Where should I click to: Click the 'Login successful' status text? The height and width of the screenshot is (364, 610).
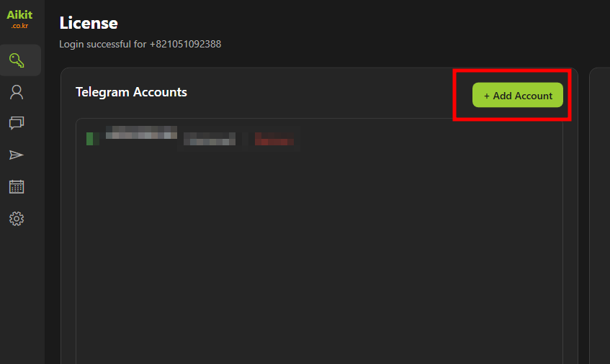(x=103, y=44)
